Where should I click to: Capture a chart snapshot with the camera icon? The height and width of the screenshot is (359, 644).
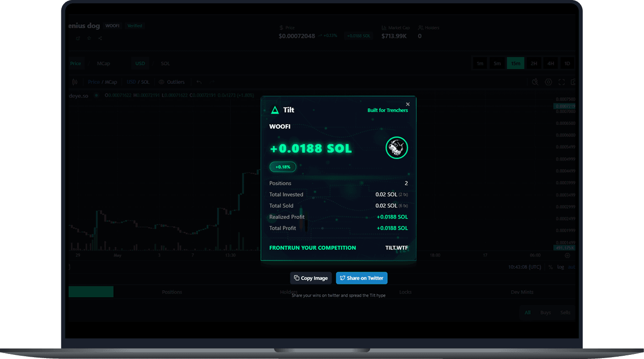coord(573,82)
